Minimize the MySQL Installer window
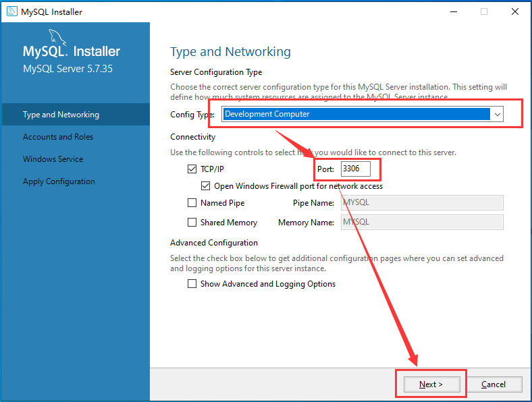 point(453,11)
